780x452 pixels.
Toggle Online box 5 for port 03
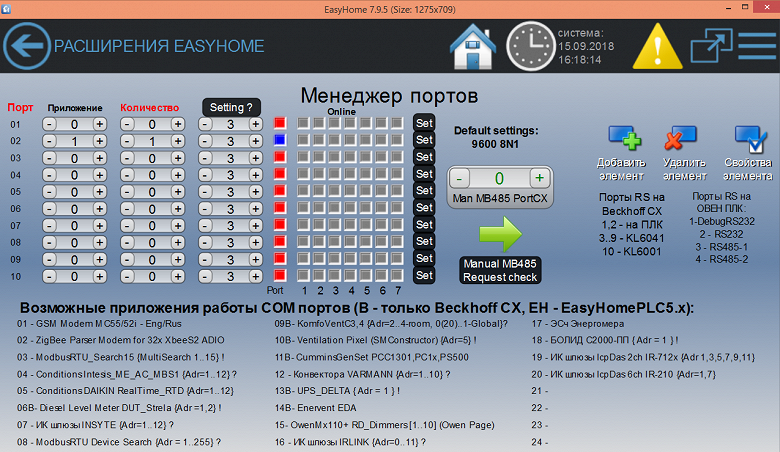pyautogui.click(x=366, y=157)
